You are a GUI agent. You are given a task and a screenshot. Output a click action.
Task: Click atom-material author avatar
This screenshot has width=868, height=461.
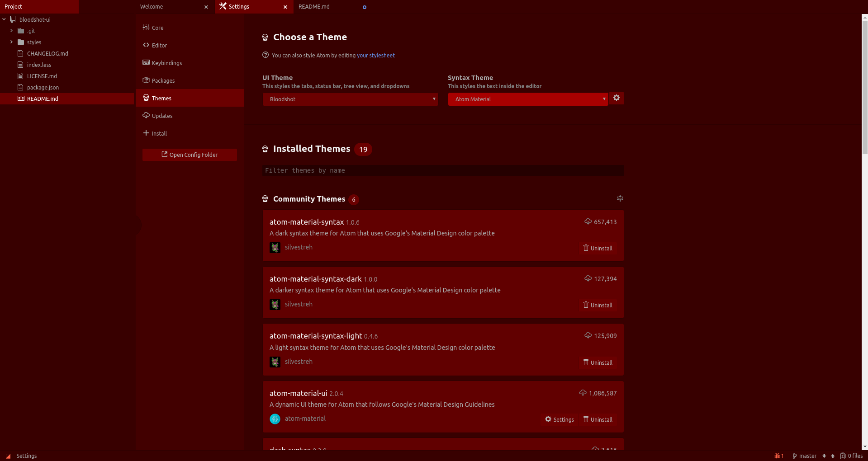[275, 419]
